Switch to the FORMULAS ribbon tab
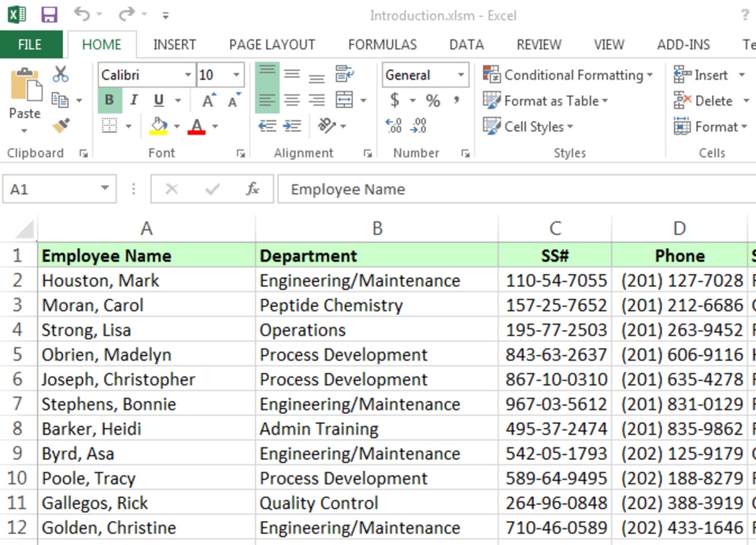This screenshot has width=756, height=545. pos(382,45)
